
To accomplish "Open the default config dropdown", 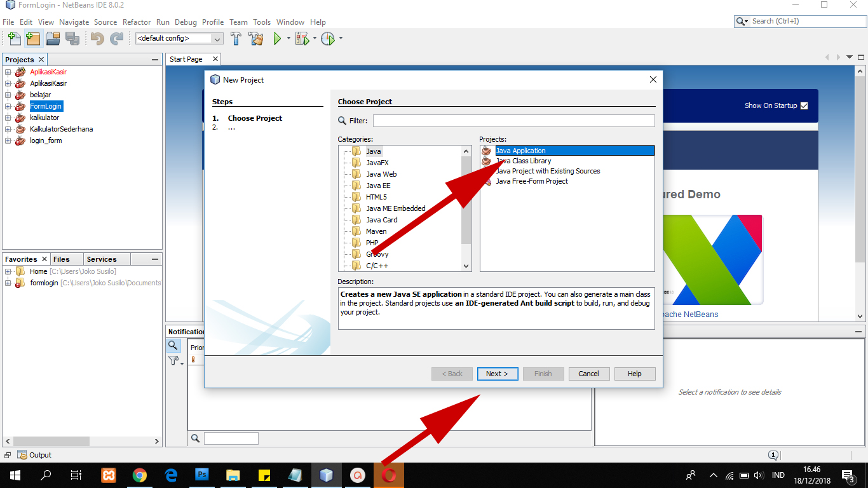I will [x=218, y=38].
